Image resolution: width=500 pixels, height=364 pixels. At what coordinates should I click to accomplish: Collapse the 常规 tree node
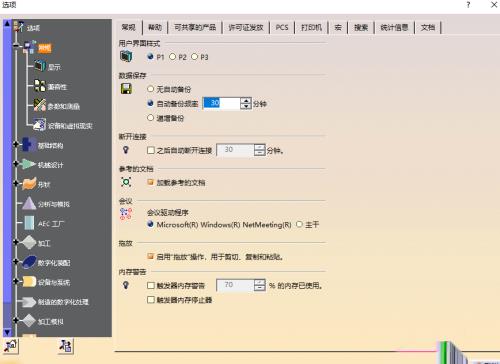(x=16, y=46)
